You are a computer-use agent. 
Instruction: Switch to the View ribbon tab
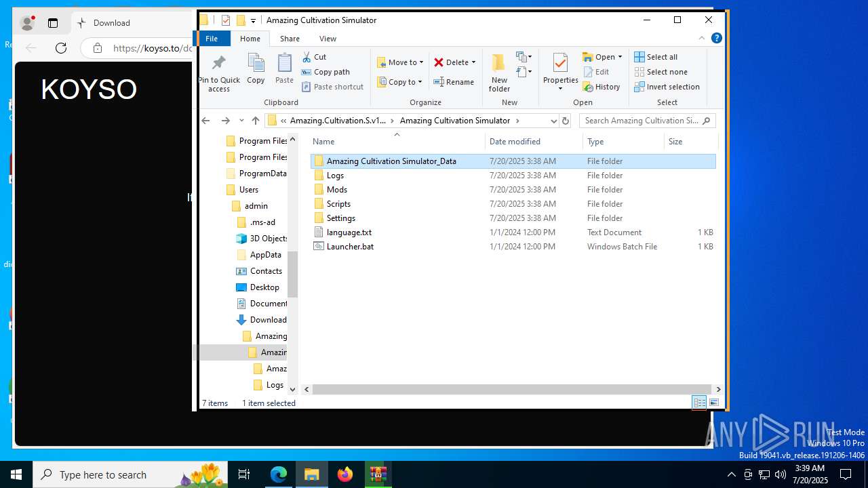click(x=328, y=39)
